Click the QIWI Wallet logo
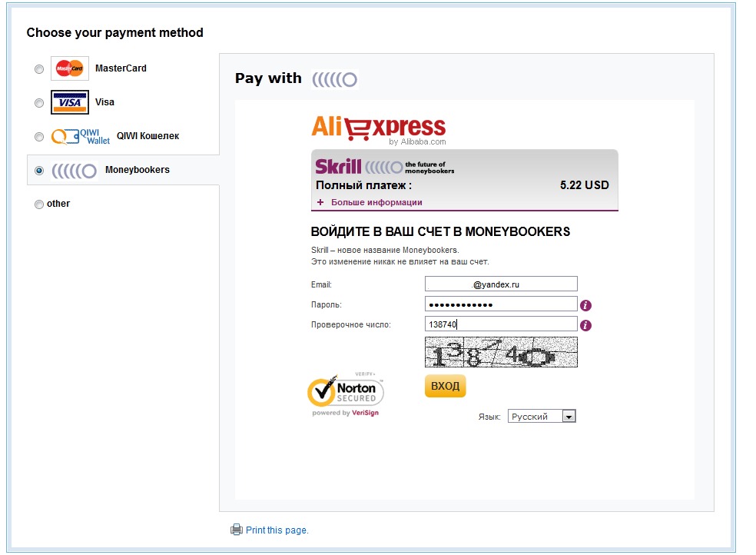756x555 pixels. click(x=81, y=136)
